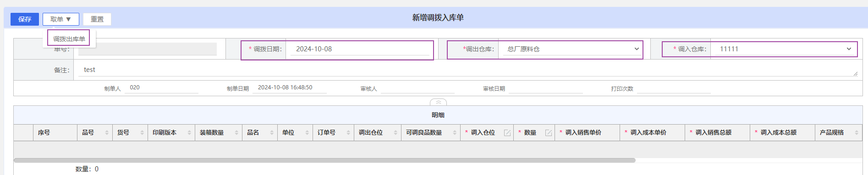
Task: Click the 调入成本单价 column header
Action: (652, 133)
